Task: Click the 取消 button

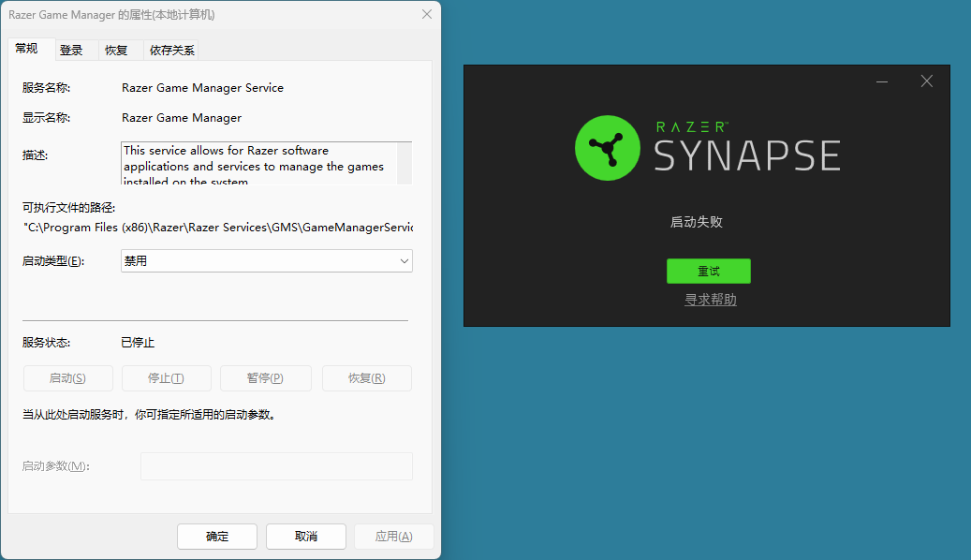Action: [306, 537]
